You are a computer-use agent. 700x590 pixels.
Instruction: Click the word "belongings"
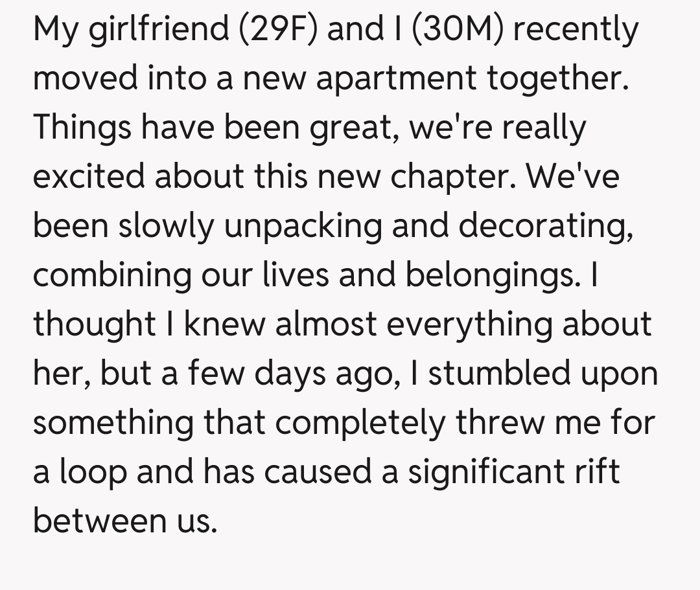point(492,275)
